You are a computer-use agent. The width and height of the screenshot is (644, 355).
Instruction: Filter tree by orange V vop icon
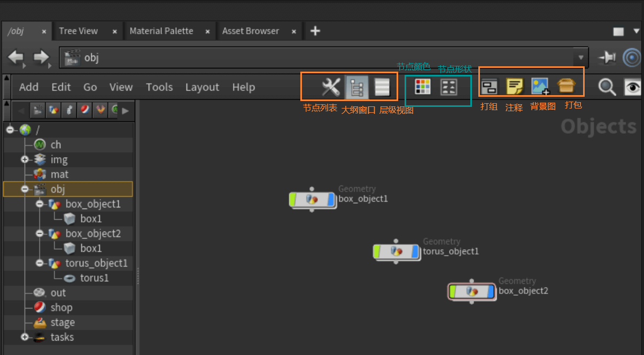(x=100, y=111)
